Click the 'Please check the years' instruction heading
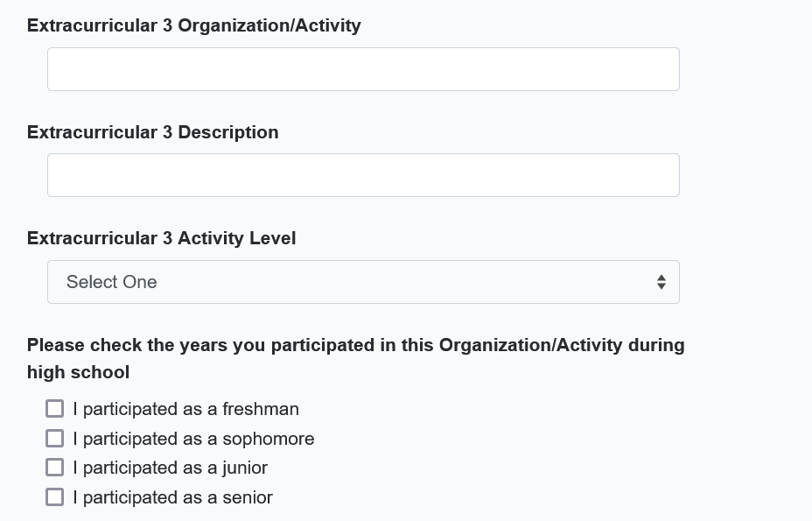Image resolution: width=812 pixels, height=521 pixels. [x=355, y=345]
